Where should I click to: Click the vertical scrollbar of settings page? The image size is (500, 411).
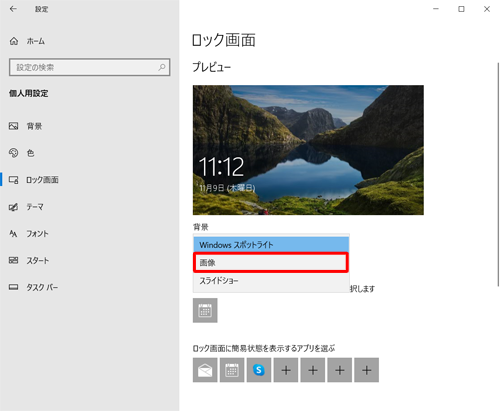coord(498,174)
